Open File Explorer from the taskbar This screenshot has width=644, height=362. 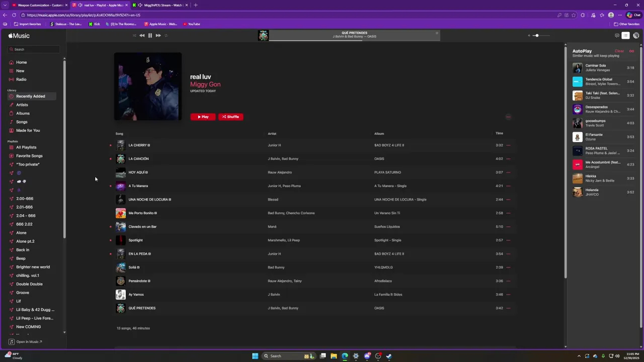pyautogui.click(x=334, y=356)
